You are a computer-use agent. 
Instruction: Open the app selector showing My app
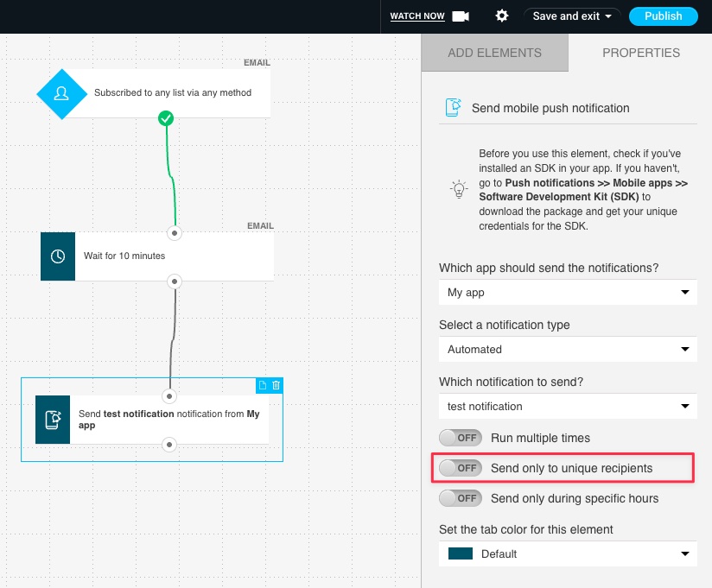[x=568, y=292]
